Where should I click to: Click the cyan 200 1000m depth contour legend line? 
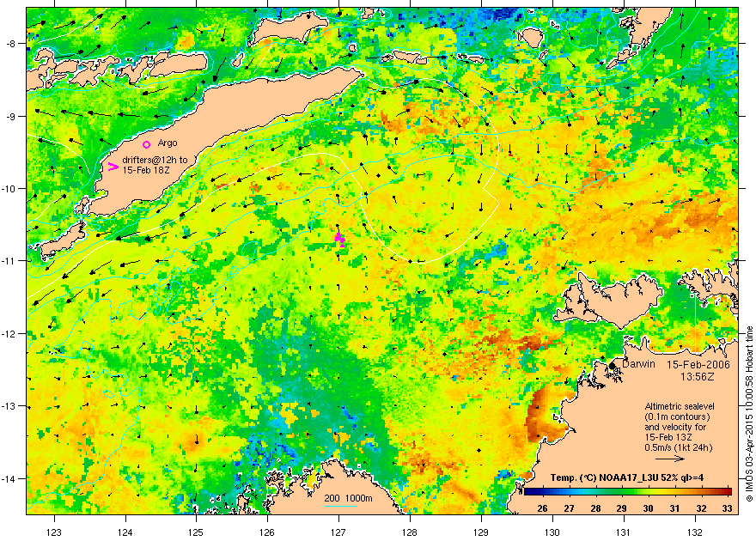(x=341, y=505)
